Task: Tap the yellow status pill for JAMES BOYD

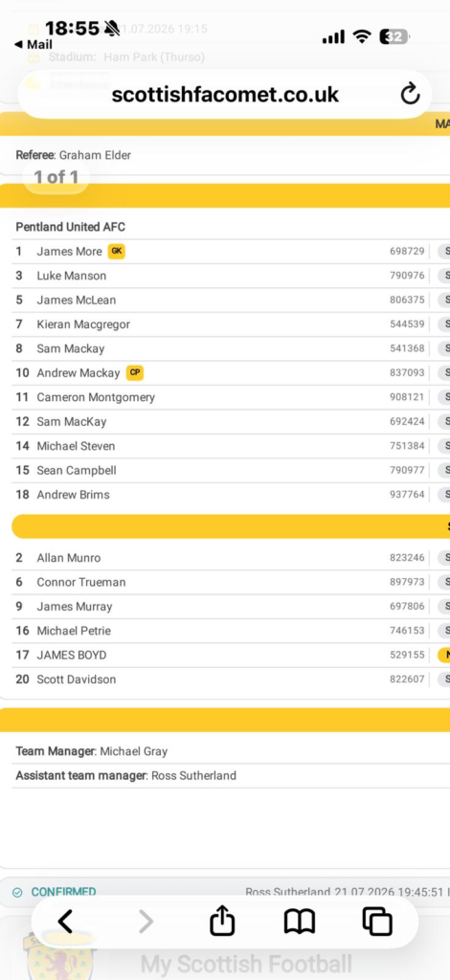Action: point(443,655)
